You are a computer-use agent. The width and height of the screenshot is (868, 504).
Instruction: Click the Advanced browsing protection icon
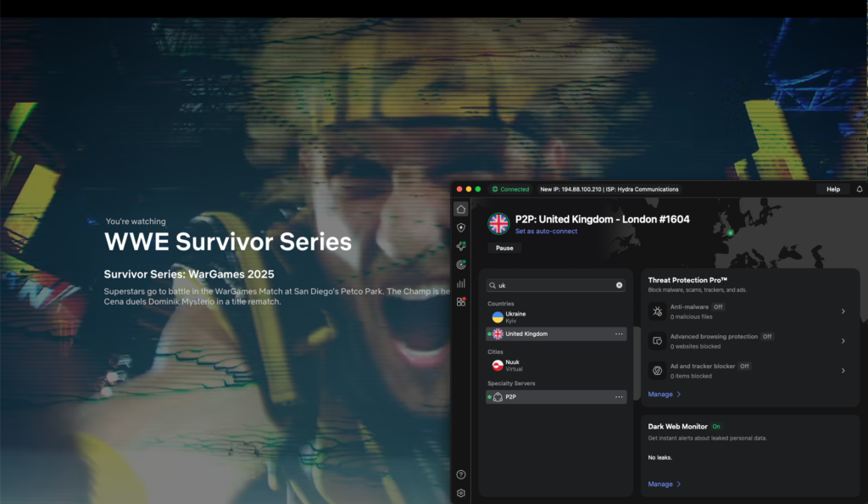[657, 340]
